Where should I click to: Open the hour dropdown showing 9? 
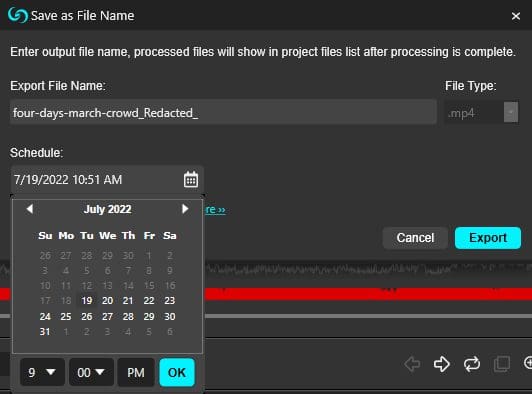[42, 373]
